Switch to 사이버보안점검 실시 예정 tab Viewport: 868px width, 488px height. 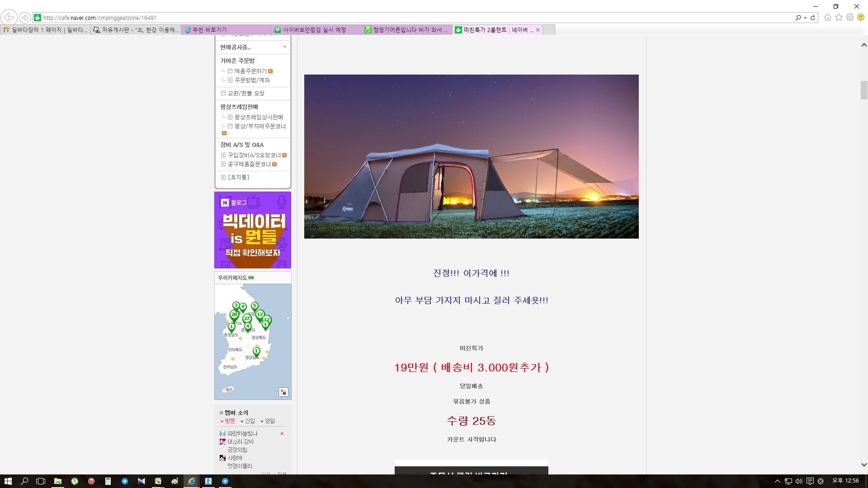pos(314,30)
